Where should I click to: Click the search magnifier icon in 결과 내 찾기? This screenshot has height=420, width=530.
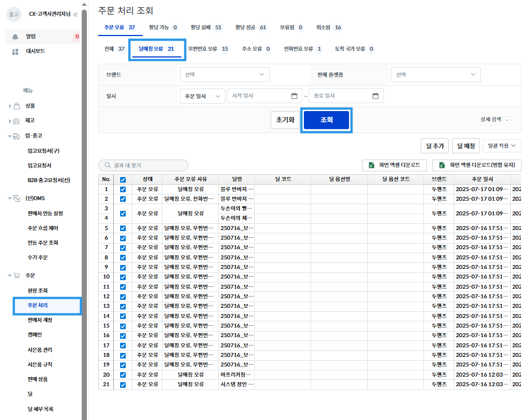coord(107,166)
